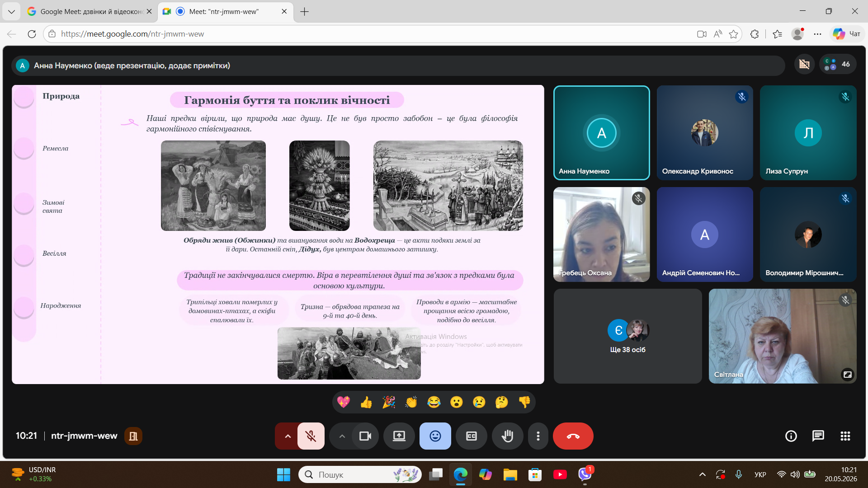Open the taskbar clock showing 20.05.2026
This screenshot has height=488, width=868.
point(841,474)
